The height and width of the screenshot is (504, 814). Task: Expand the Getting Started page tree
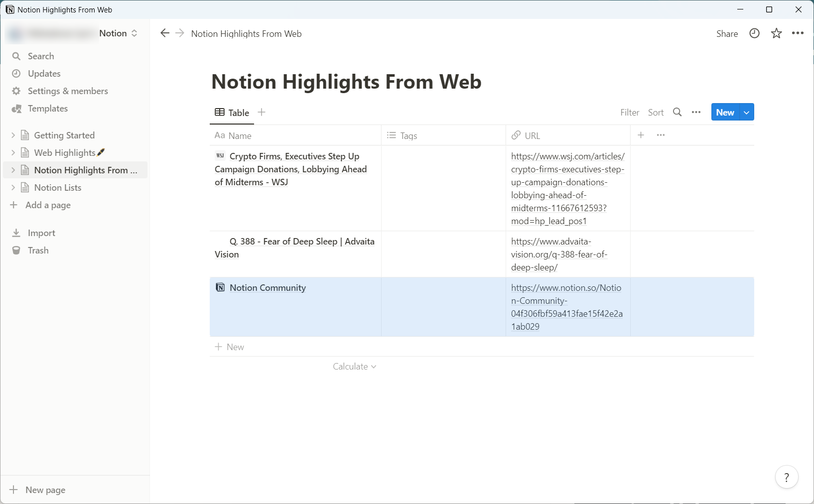13,135
